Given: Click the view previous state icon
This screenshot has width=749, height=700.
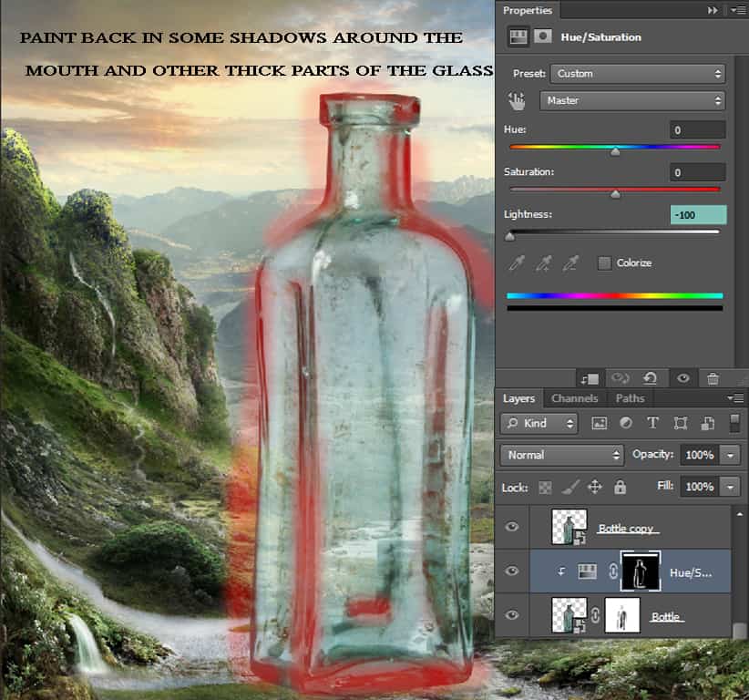Looking at the screenshot, I should 620,379.
